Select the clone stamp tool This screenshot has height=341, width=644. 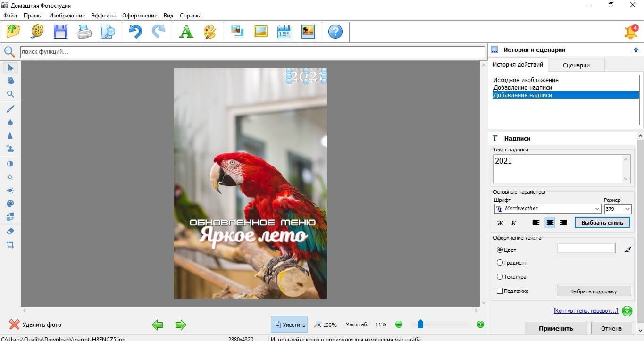(10, 149)
